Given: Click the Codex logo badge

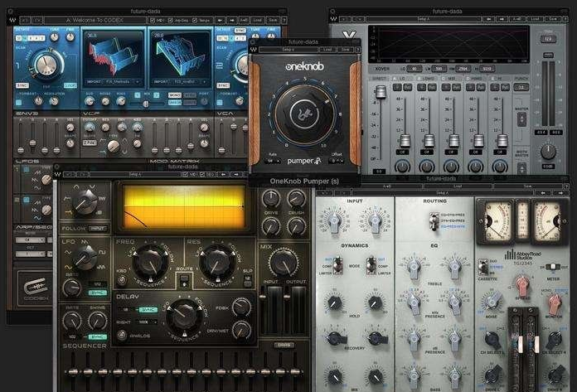Looking at the screenshot, I should tap(36, 288).
